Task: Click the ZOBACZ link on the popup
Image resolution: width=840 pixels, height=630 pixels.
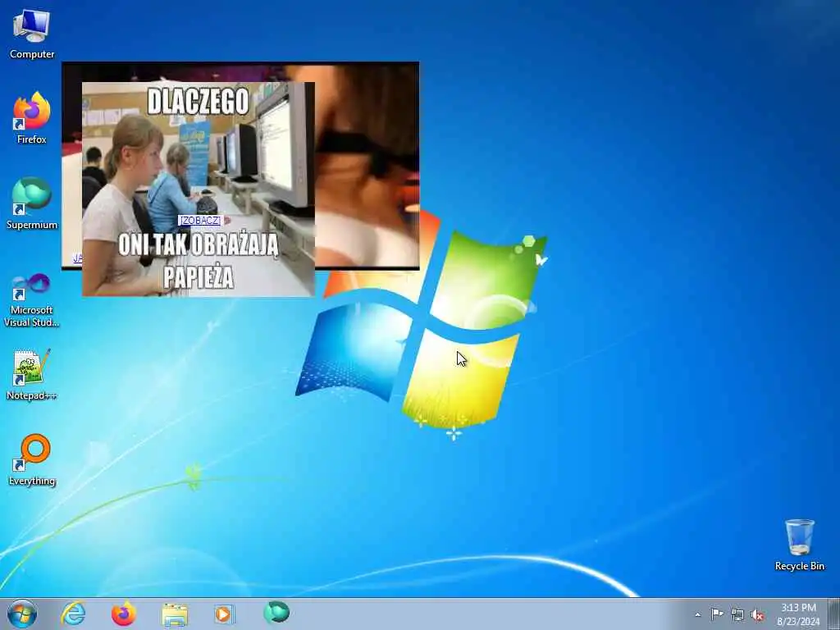Action: point(199,220)
